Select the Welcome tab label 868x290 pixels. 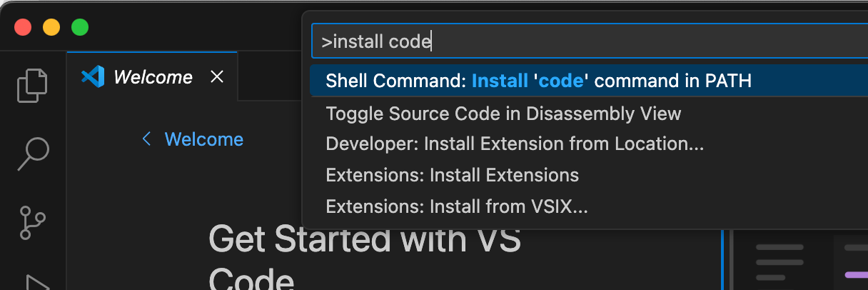pyautogui.click(x=153, y=77)
